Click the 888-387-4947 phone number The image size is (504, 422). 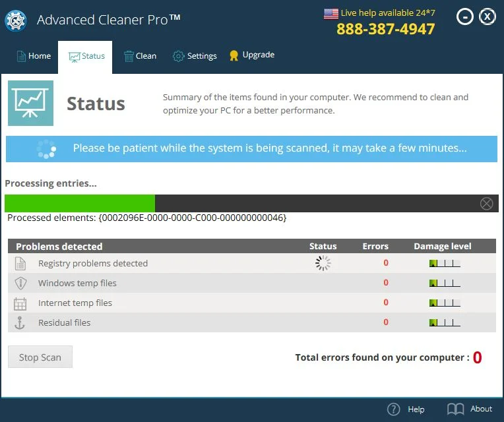click(x=386, y=29)
